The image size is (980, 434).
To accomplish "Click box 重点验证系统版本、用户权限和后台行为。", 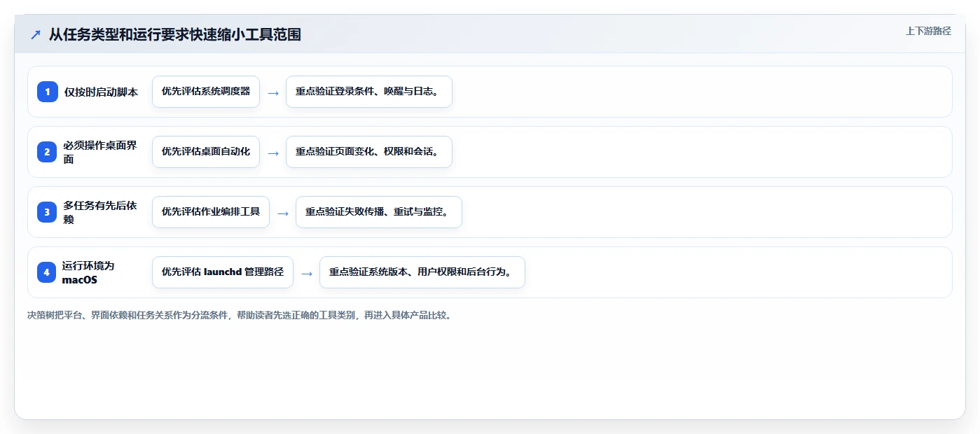I will pyautogui.click(x=422, y=272).
